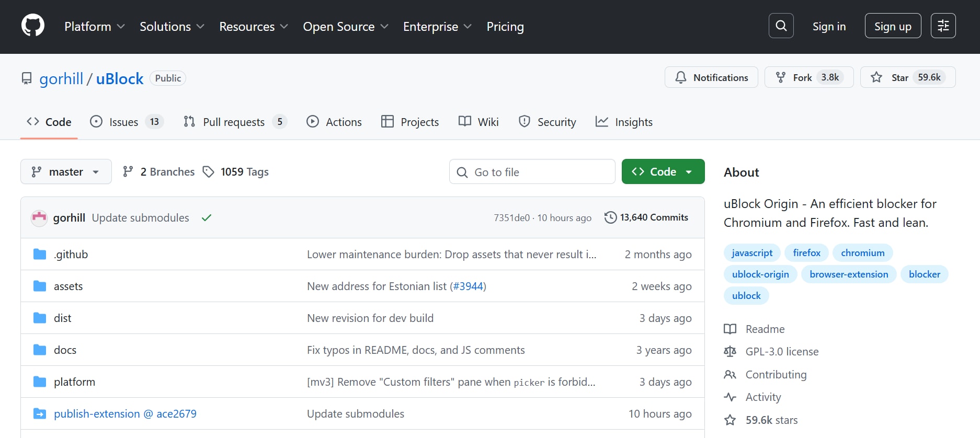Open commit hash 7351de0
980x438 pixels.
[511, 217]
